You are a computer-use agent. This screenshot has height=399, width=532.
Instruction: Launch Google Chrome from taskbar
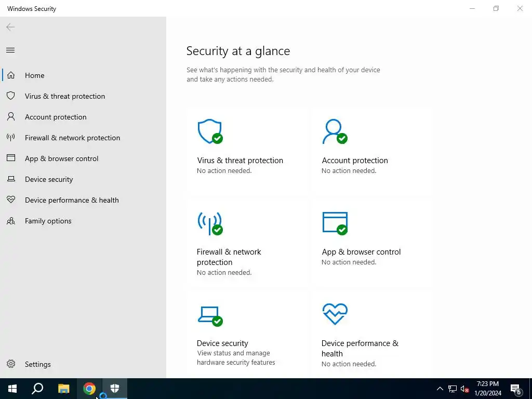pyautogui.click(x=89, y=389)
